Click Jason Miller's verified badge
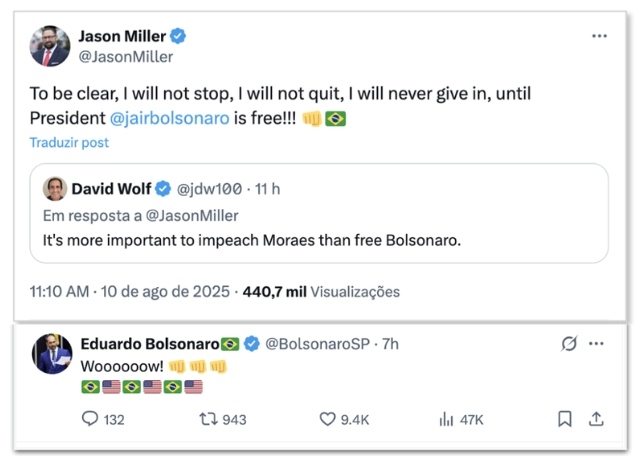The width and height of the screenshot is (639, 465). coord(178,36)
